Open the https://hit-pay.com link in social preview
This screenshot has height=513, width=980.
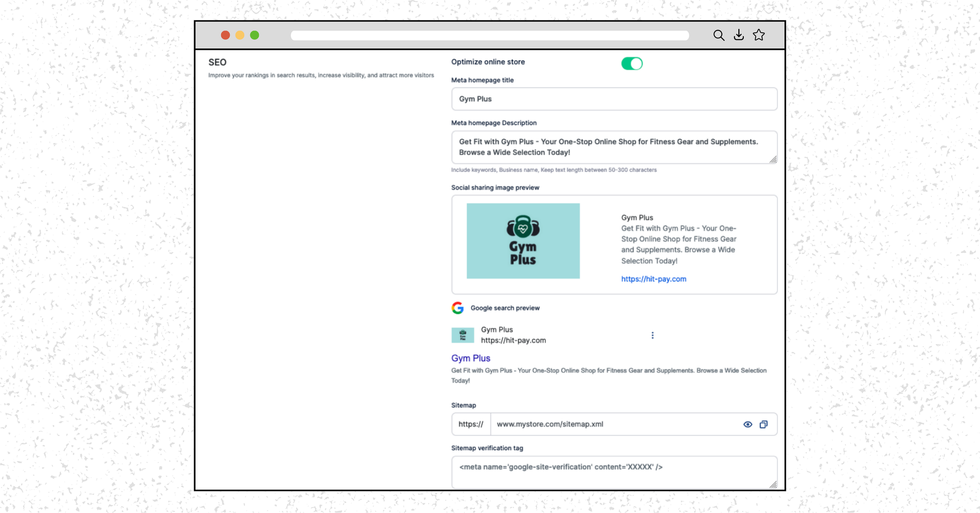coord(654,279)
